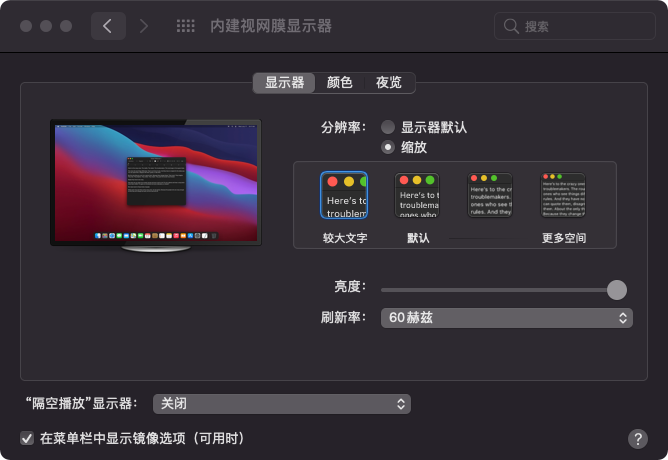Click the forward chevron arrow
This screenshot has height=460, width=668.
tap(144, 26)
